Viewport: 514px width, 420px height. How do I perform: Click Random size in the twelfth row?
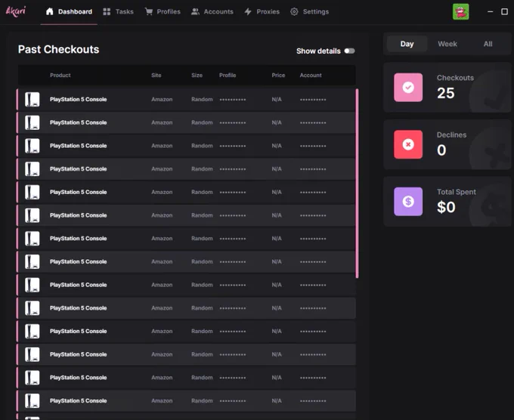click(x=202, y=354)
